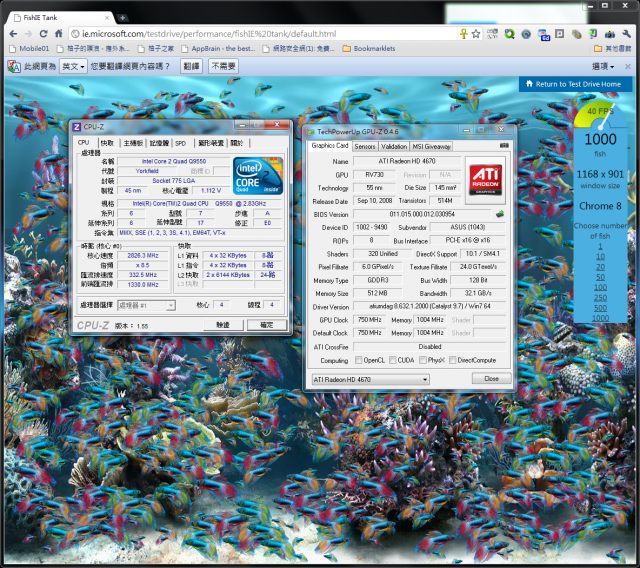Image resolution: width=640 pixels, height=568 pixels.
Task: Open the other bookmarks folder at right
Action: pyautogui.click(x=612, y=49)
